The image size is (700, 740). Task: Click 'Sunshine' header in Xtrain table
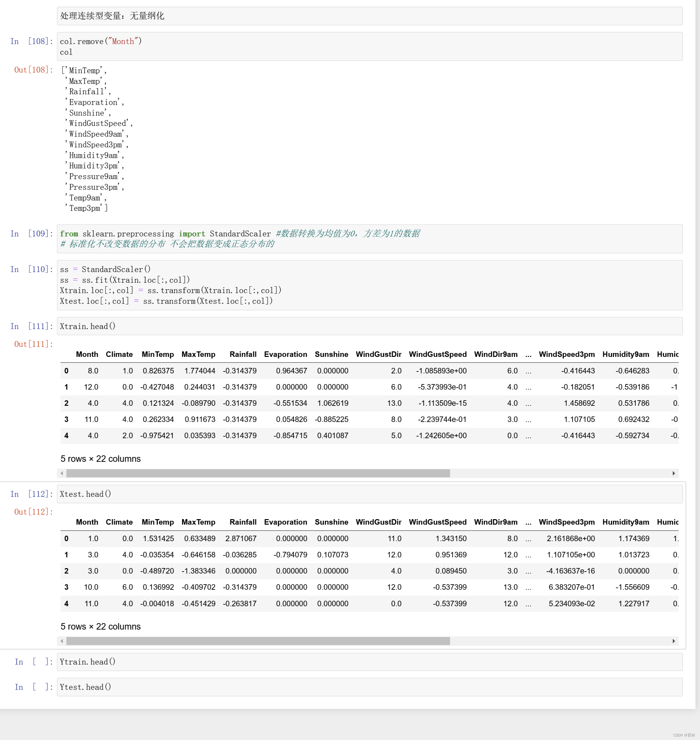click(x=331, y=354)
